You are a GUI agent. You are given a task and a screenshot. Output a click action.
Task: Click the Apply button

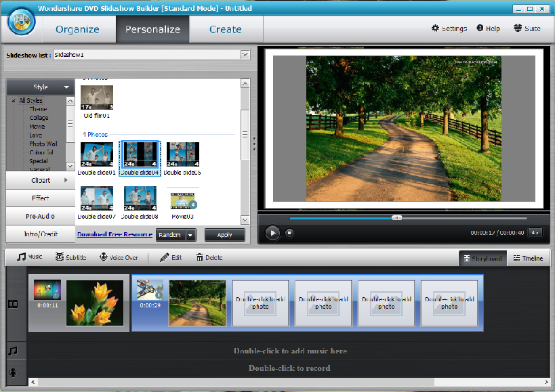pyautogui.click(x=224, y=235)
